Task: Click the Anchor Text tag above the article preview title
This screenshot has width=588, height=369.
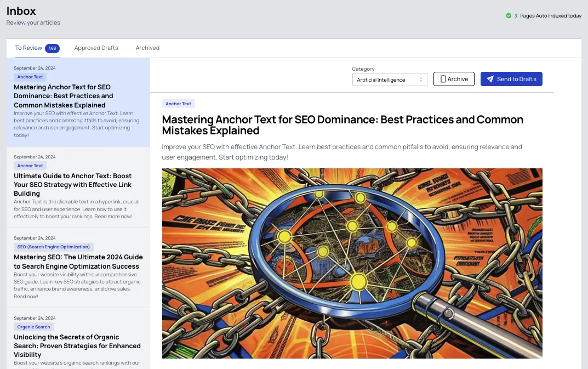Action: coord(179,104)
